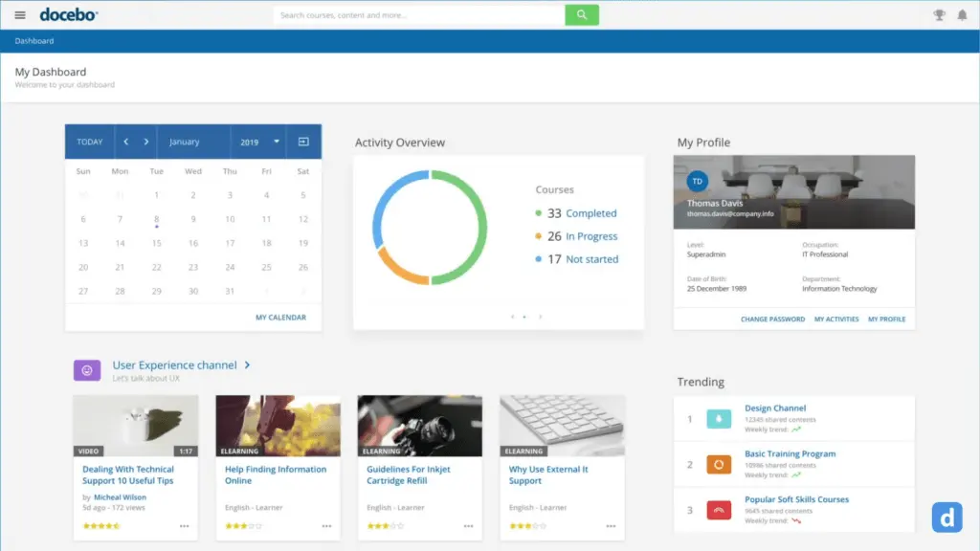The height and width of the screenshot is (551, 980).
Task: Open MY PROFILE link
Action: pyautogui.click(x=886, y=320)
